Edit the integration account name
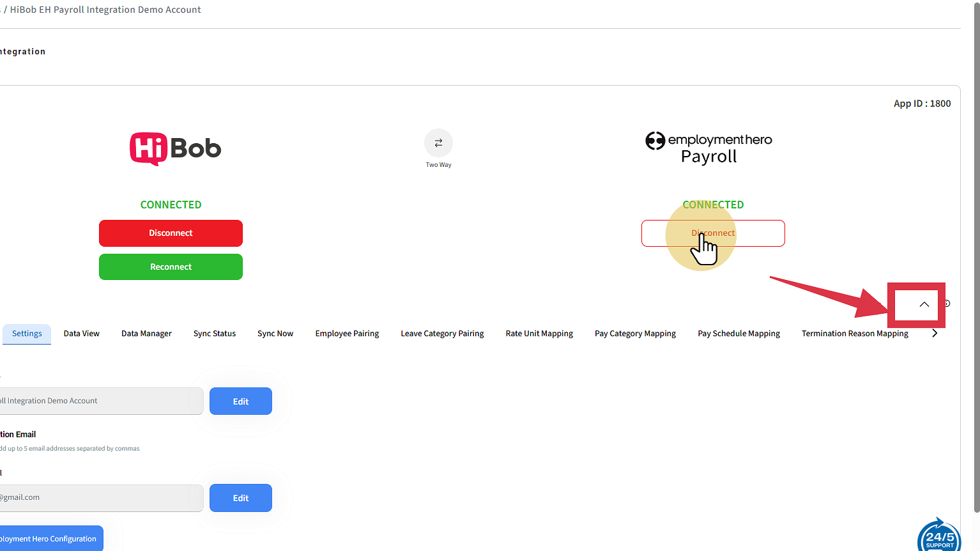Screen dimensions: 980x551 [x=241, y=401]
